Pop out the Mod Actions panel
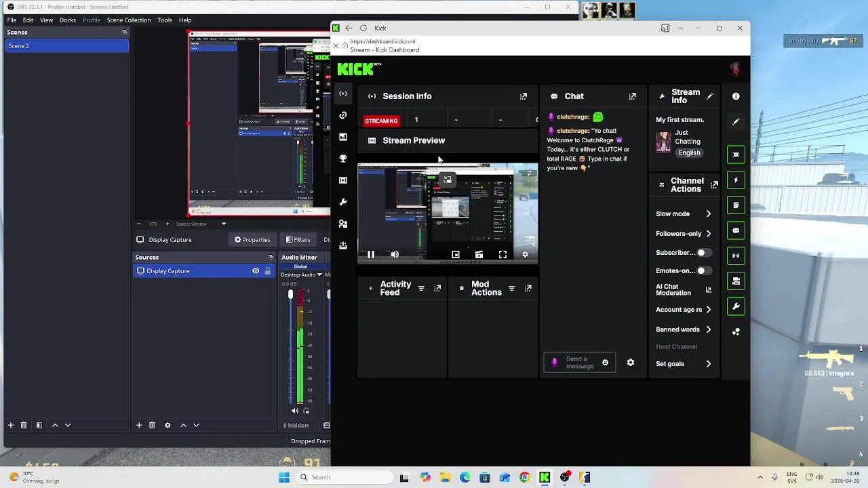 point(528,289)
